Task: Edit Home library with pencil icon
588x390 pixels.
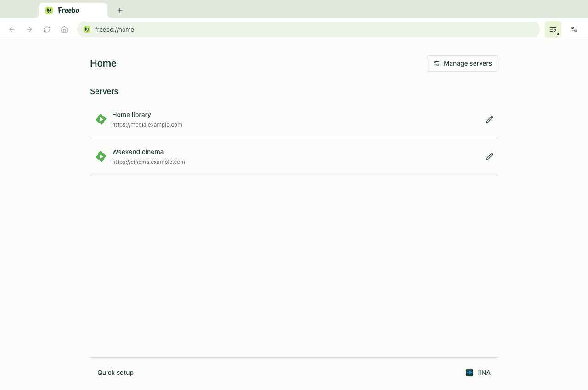Action: [490, 119]
